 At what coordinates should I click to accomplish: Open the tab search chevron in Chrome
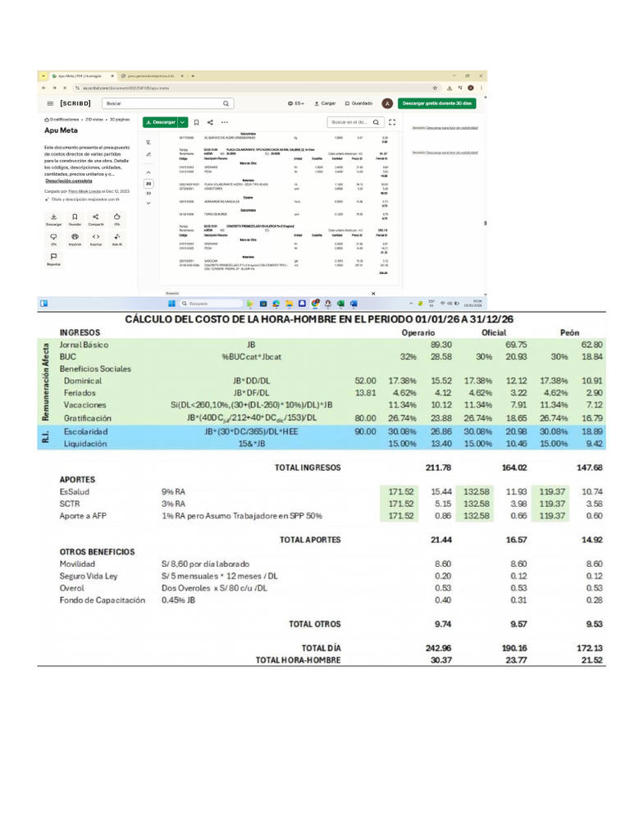(x=43, y=76)
